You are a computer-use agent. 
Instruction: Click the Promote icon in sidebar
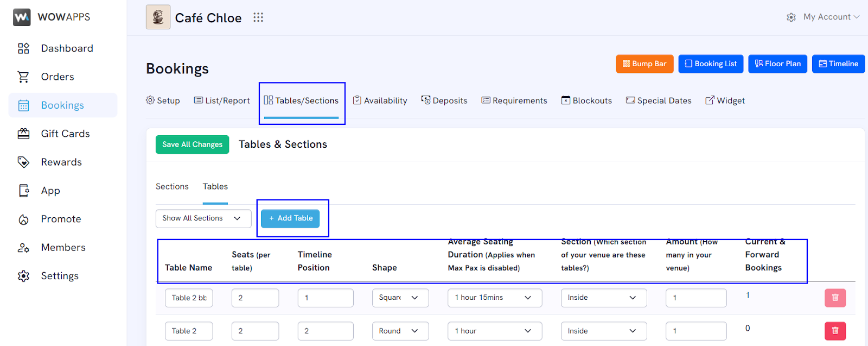pyautogui.click(x=23, y=219)
